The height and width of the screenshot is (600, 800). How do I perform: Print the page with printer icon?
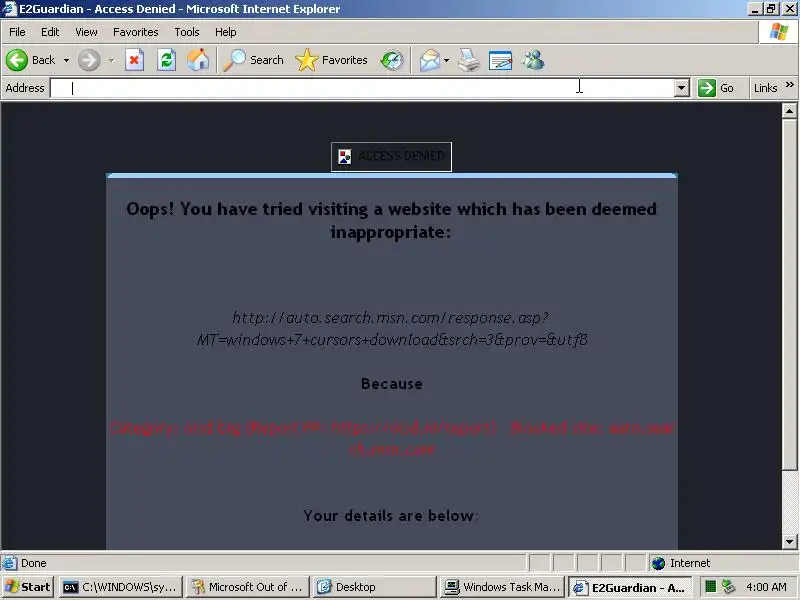click(468, 60)
